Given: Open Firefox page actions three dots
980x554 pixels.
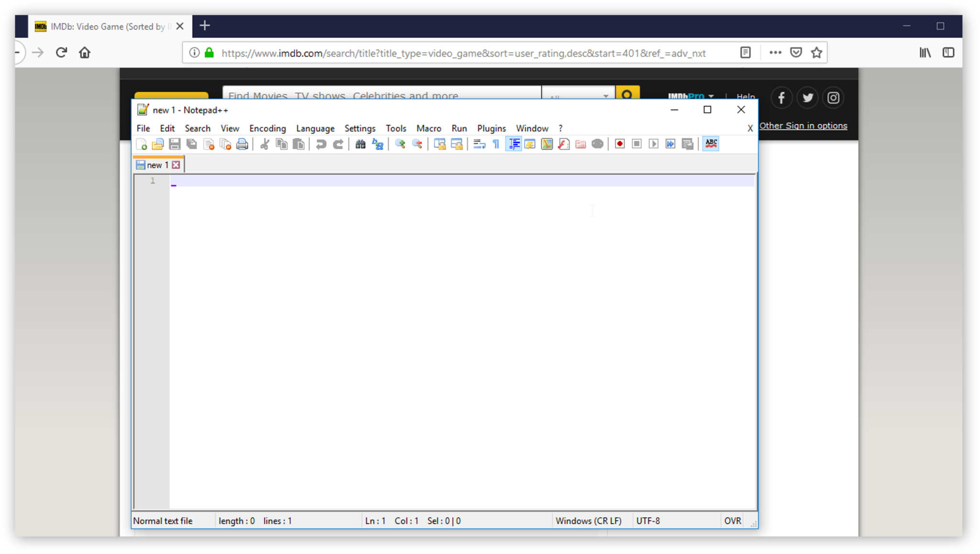Looking at the screenshot, I should [775, 53].
